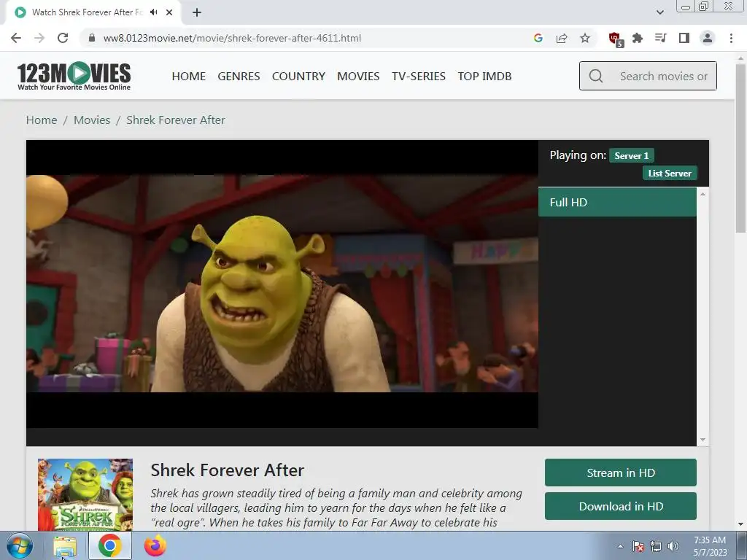Open Chrome profile avatar
This screenshot has height=560, width=747.
point(708,38)
